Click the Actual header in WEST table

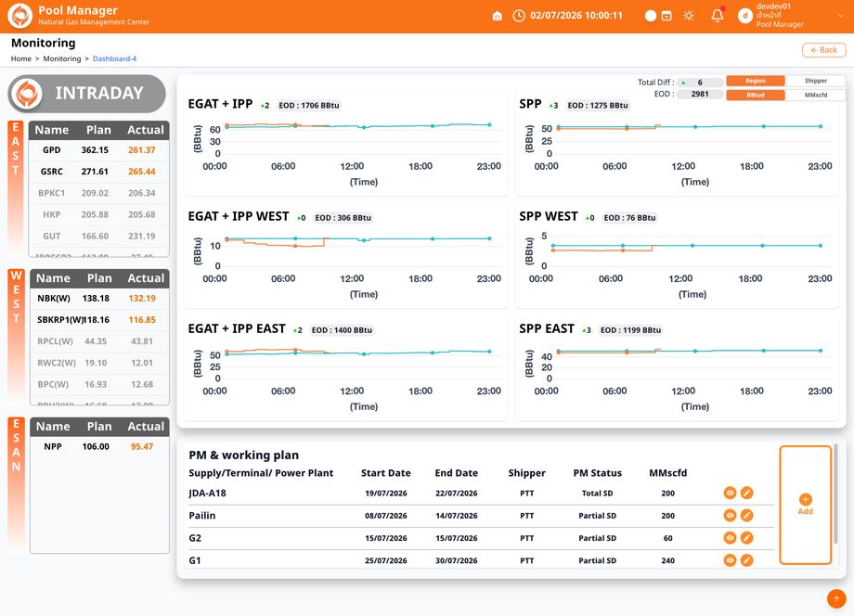[146, 278]
